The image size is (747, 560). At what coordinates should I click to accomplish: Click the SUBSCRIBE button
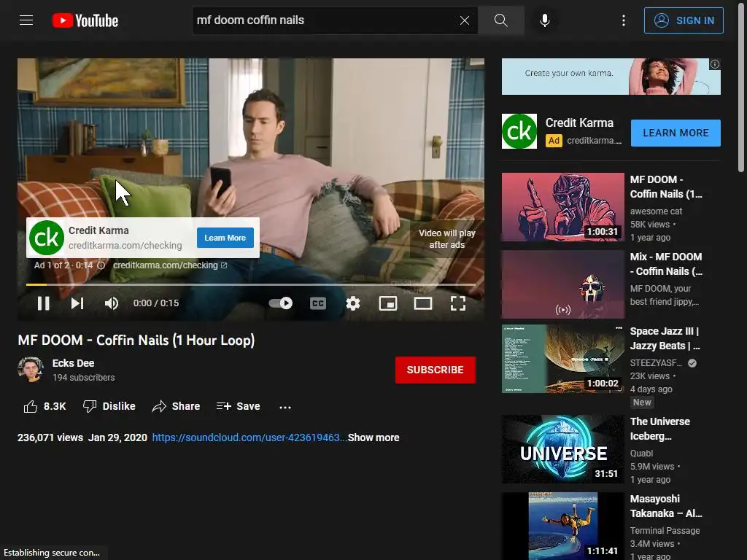(436, 370)
